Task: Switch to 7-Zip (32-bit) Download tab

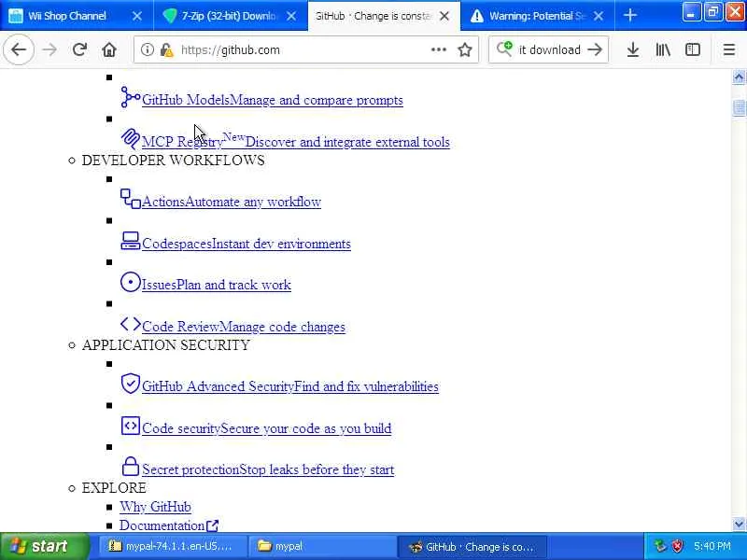Action: tap(229, 16)
